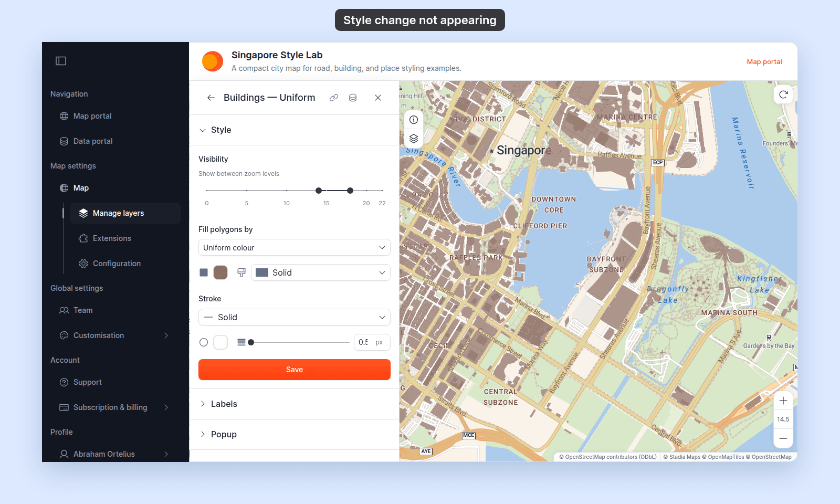
Task: Open Configuration in the sidebar
Action: [125, 264]
